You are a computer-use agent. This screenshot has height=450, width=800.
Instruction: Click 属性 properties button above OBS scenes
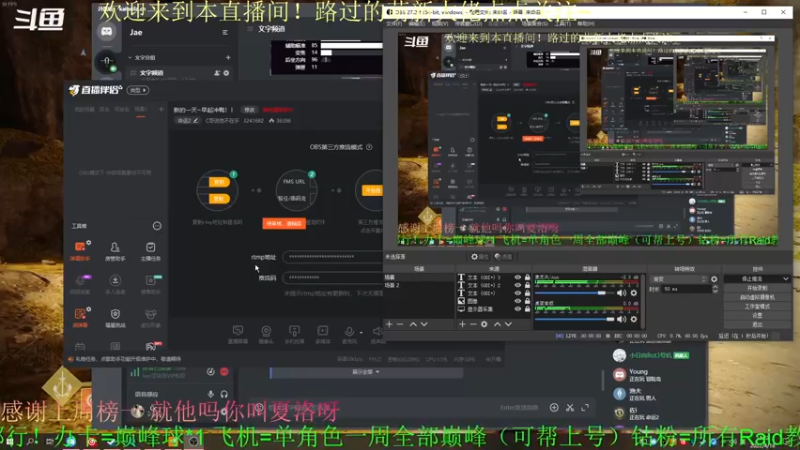[x=480, y=257]
